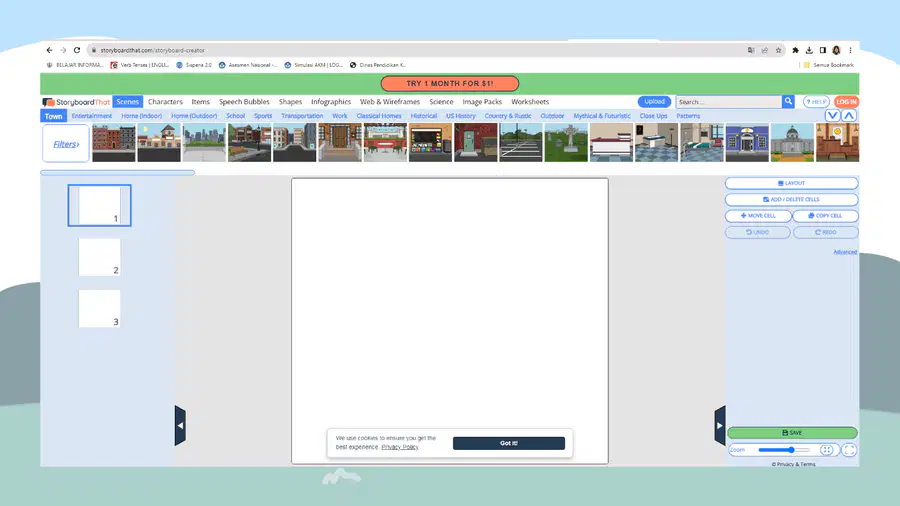Open Chrome profile avatar
The image size is (900, 506).
coord(836,50)
